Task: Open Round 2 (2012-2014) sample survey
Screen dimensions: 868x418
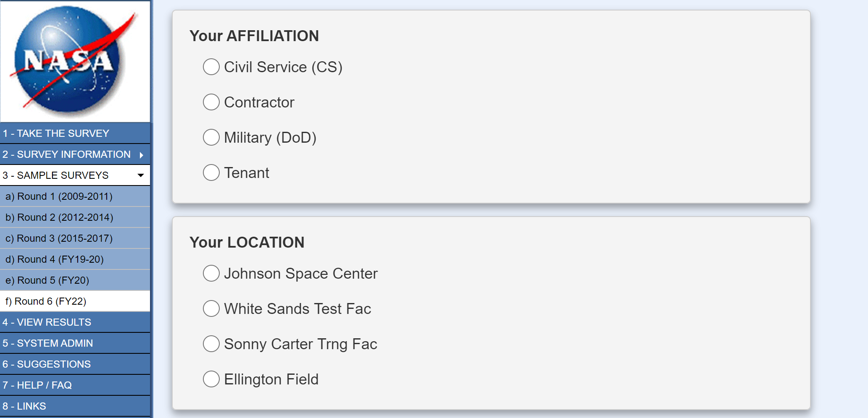Action: (59, 217)
